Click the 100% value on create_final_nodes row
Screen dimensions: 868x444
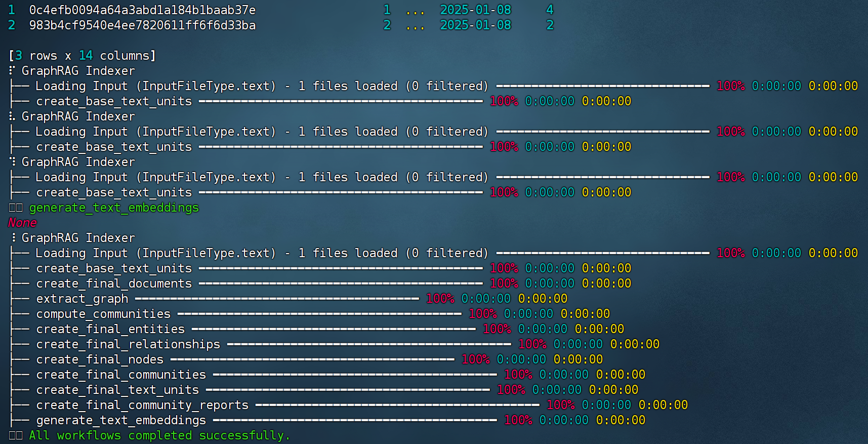(x=476, y=359)
